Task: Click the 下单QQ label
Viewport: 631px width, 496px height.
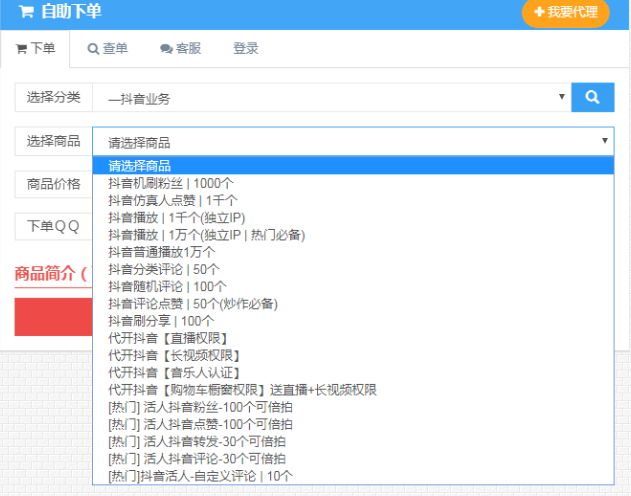Action: pyautogui.click(x=54, y=226)
